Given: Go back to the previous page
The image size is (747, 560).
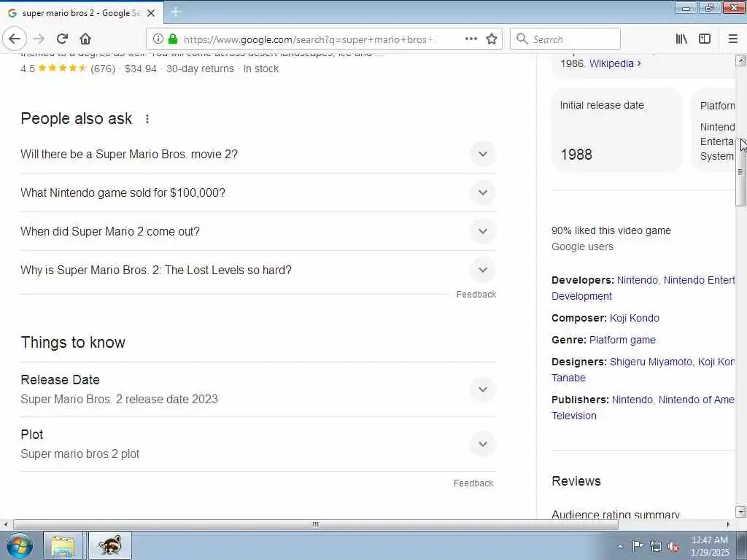Looking at the screenshot, I should tap(15, 39).
